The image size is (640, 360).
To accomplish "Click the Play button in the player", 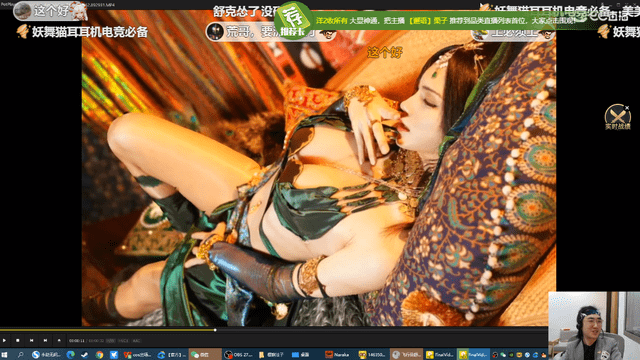I will (4, 340).
